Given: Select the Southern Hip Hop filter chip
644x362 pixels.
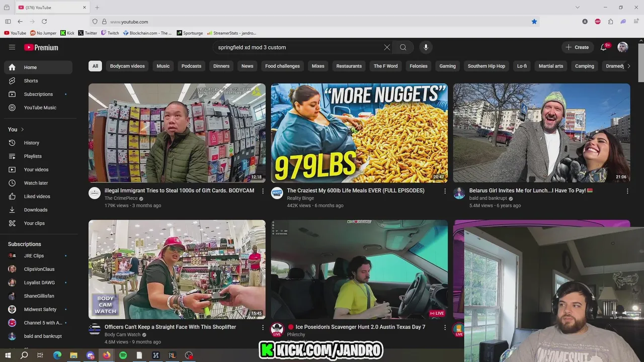Looking at the screenshot, I should (x=487, y=66).
